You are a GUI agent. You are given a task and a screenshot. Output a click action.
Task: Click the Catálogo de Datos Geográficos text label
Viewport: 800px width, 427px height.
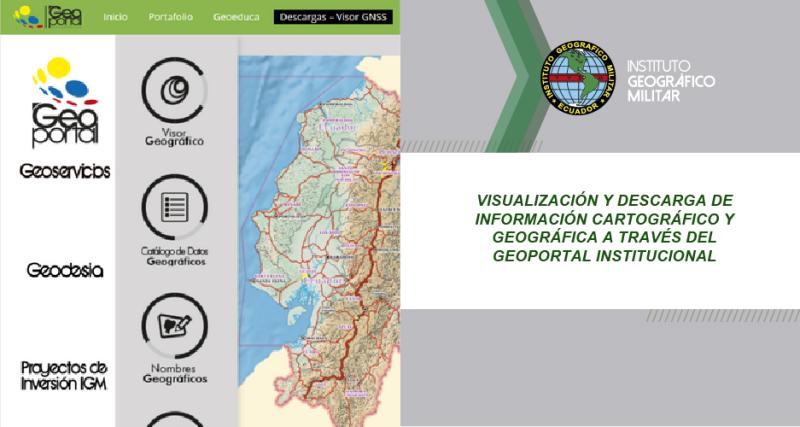175,257
